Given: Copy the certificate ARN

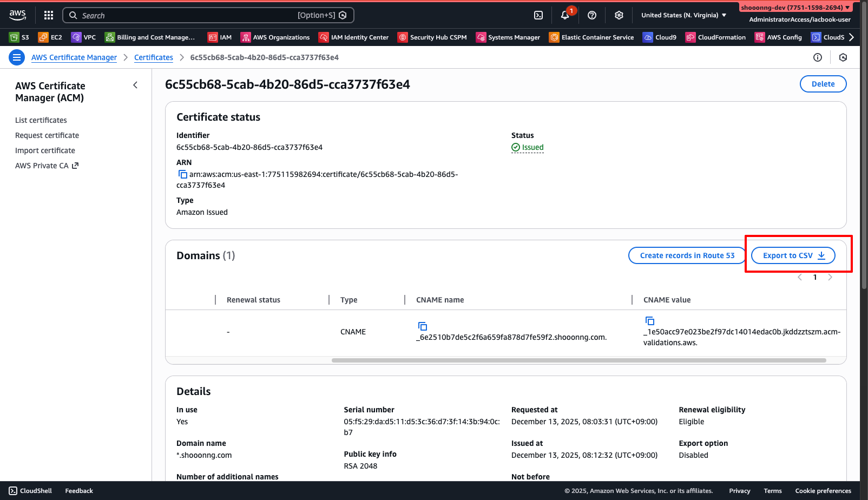Looking at the screenshot, I should (x=183, y=174).
